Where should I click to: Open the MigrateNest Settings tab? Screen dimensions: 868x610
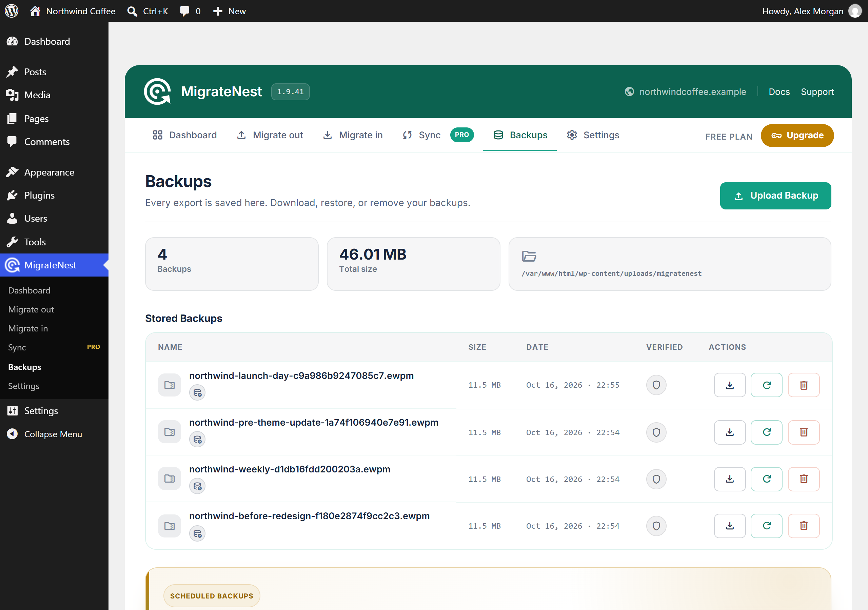(592, 135)
